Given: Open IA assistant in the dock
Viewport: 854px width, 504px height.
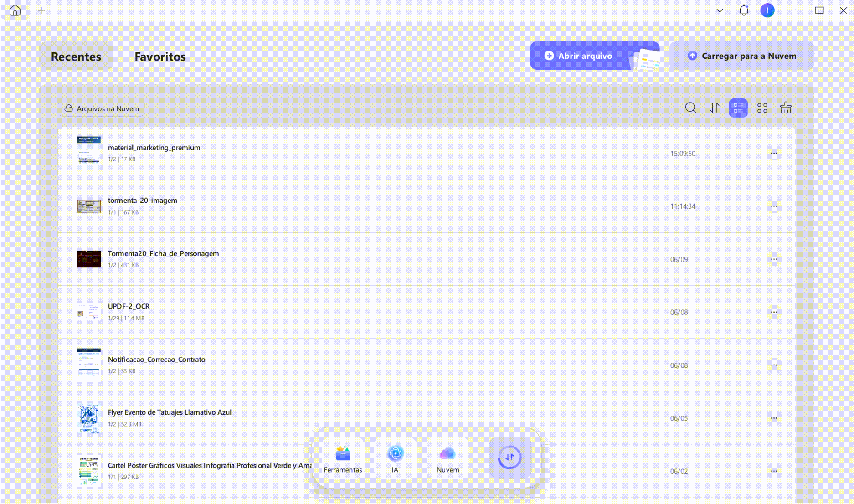Looking at the screenshot, I should tap(395, 458).
